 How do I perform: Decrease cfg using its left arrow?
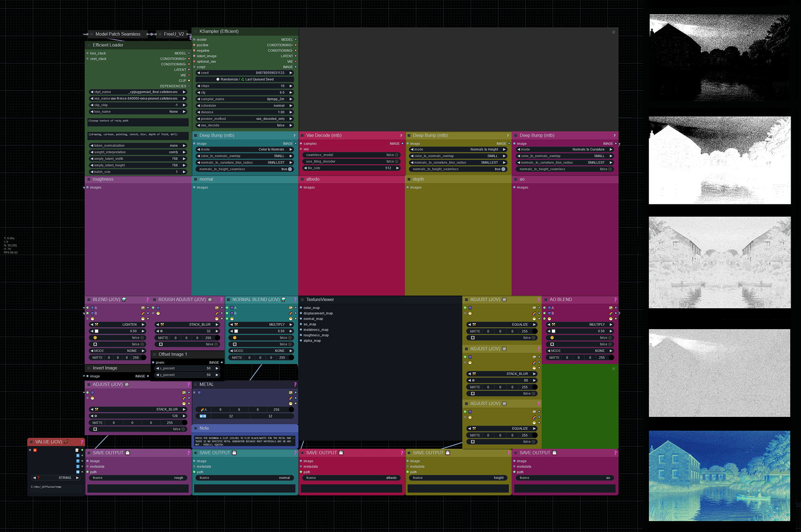pos(199,93)
